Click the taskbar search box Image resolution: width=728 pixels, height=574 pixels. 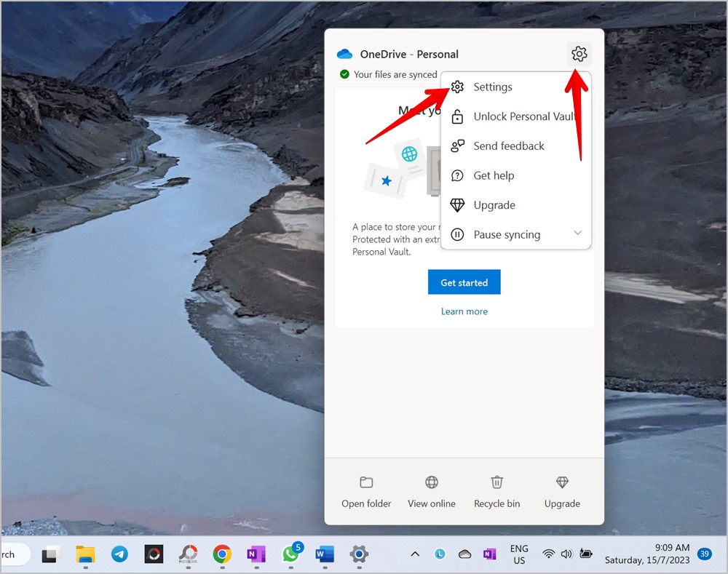click(15, 554)
